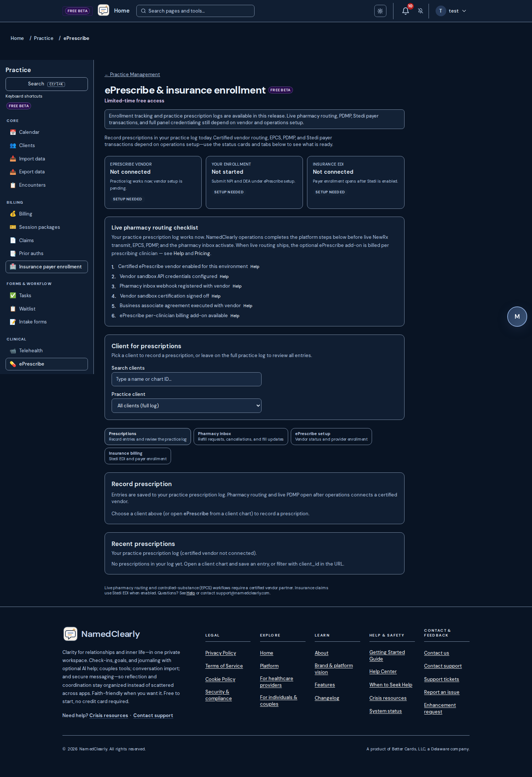The image size is (532, 777).
Task: Select the ePrescribe pill icon
Action: point(13,364)
